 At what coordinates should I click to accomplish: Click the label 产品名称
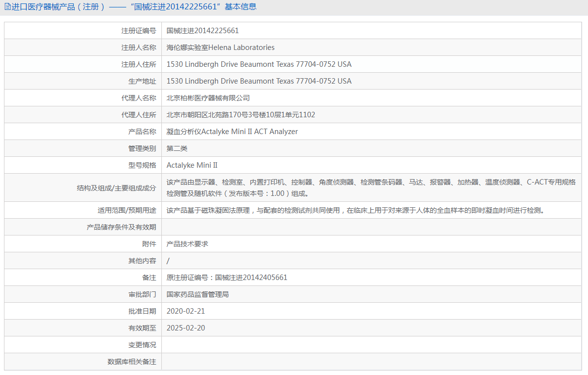tap(142, 132)
